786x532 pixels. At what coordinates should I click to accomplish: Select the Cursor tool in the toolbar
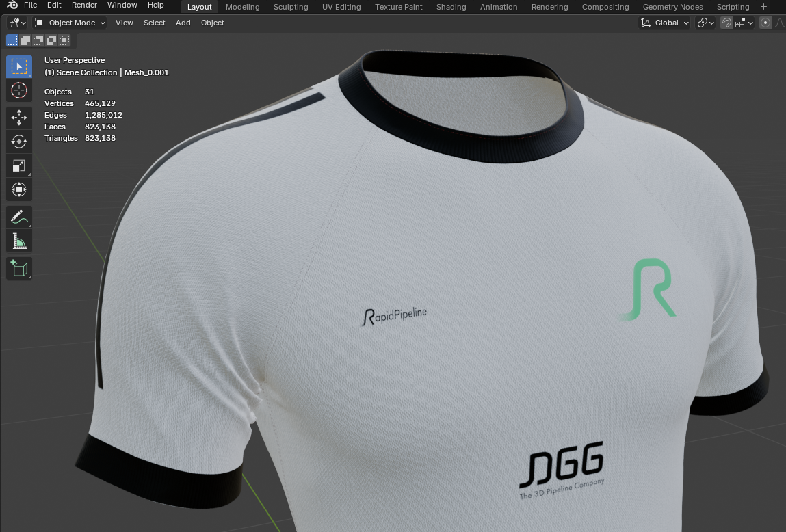click(x=18, y=90)
